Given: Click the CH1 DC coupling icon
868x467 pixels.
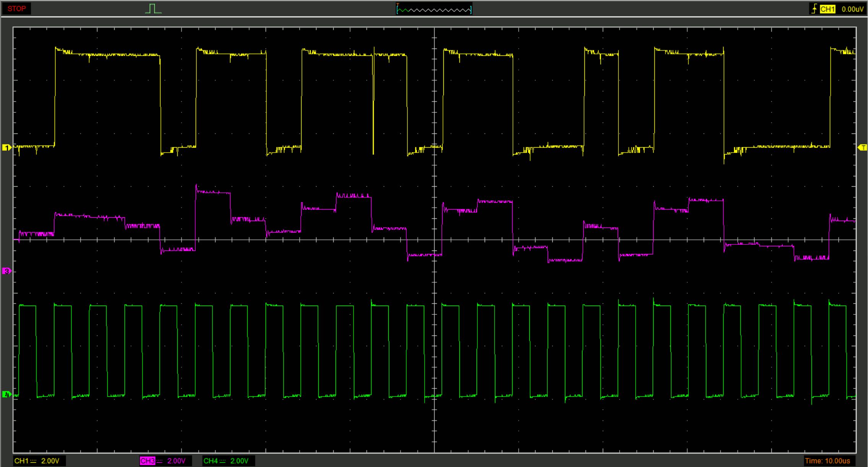Looking at the screenshot, I should pyautogui.click(x=33, y=461).
